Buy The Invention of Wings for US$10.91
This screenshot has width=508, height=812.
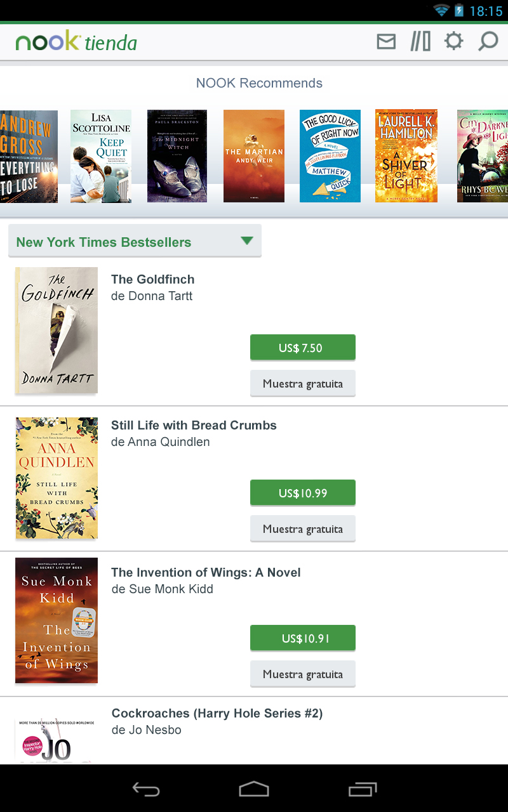point(303,638)
